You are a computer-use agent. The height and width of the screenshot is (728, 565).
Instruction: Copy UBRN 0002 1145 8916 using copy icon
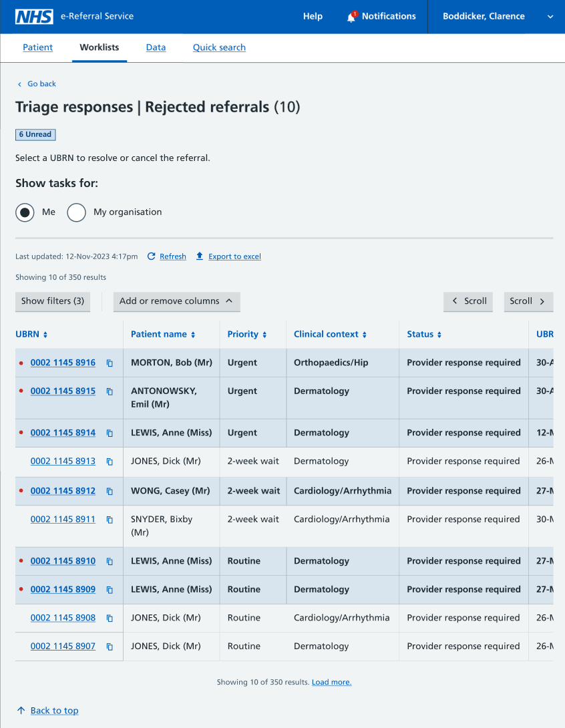(110, 363)
